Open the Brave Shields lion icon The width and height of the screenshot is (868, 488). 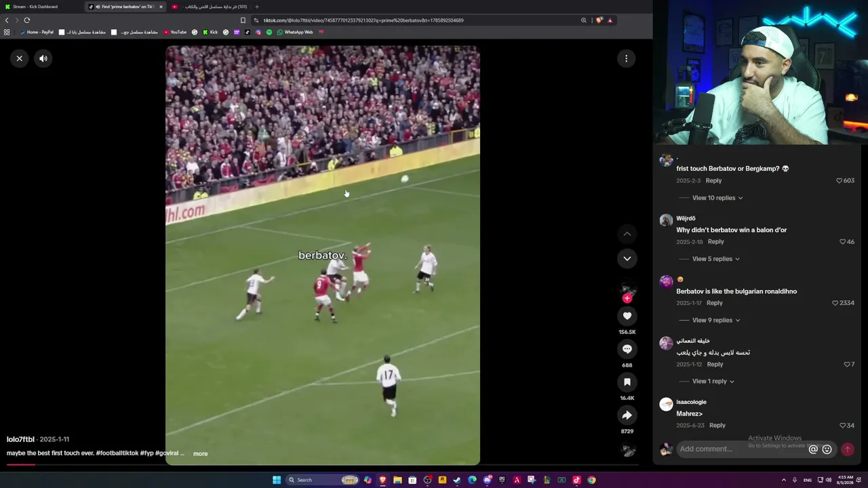pos(599,20)
